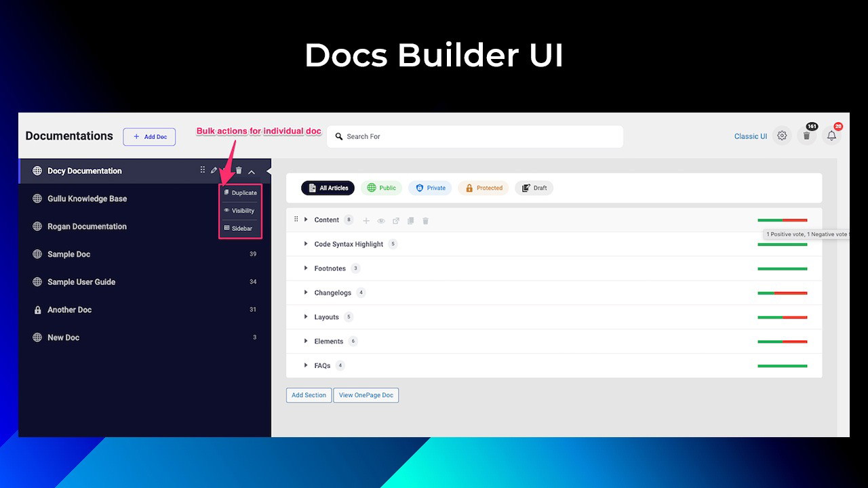
Task: Click the drag handle beside Content section
Action: click(296, 220)
